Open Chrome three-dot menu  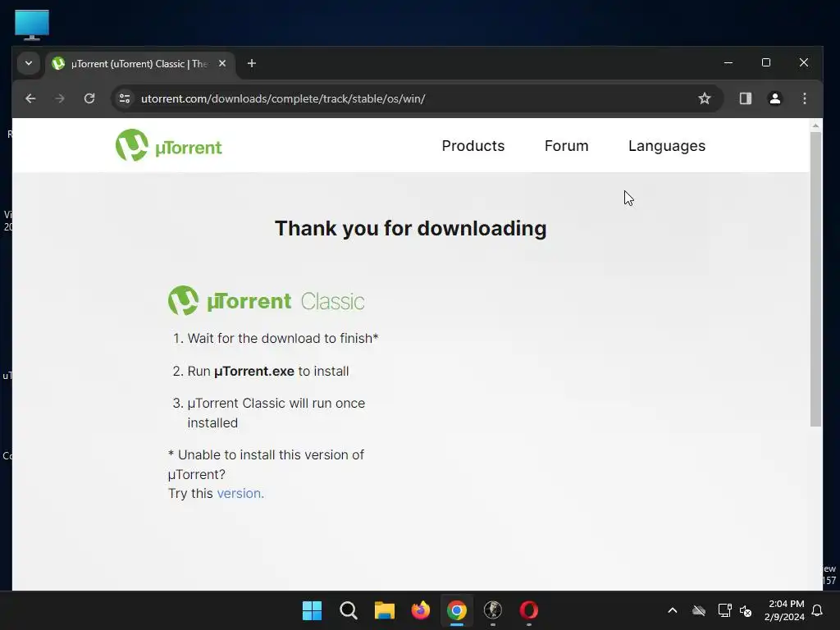804,98
